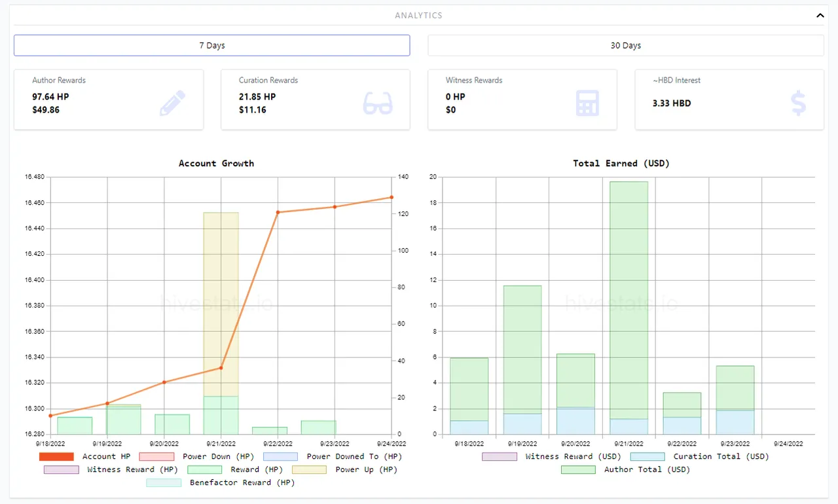Toggle the Benefactor Reward (HP) legend swatch
Screen dimensions: 838x504
coord(163,482)
